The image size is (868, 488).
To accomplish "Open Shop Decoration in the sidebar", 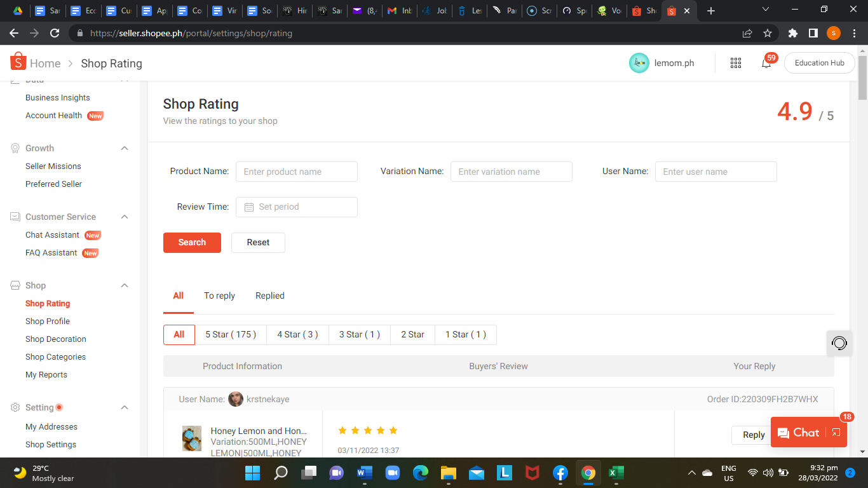I will [x=56, y=339].
